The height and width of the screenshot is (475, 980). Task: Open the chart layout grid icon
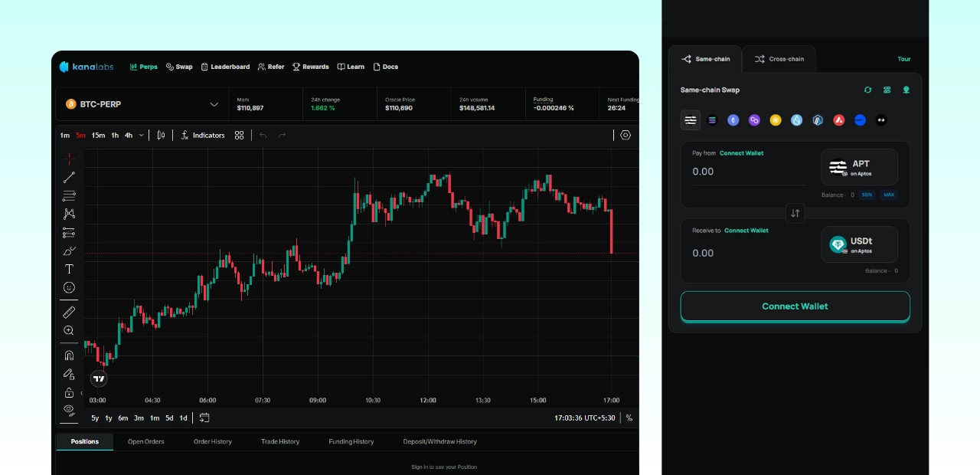pyautogui.click(x=240, y=136)
